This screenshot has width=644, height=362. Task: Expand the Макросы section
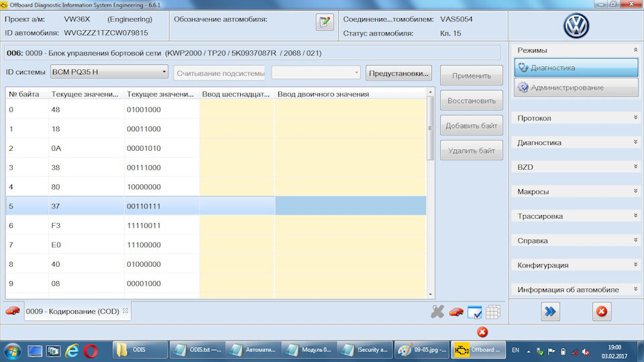[635, 191]
